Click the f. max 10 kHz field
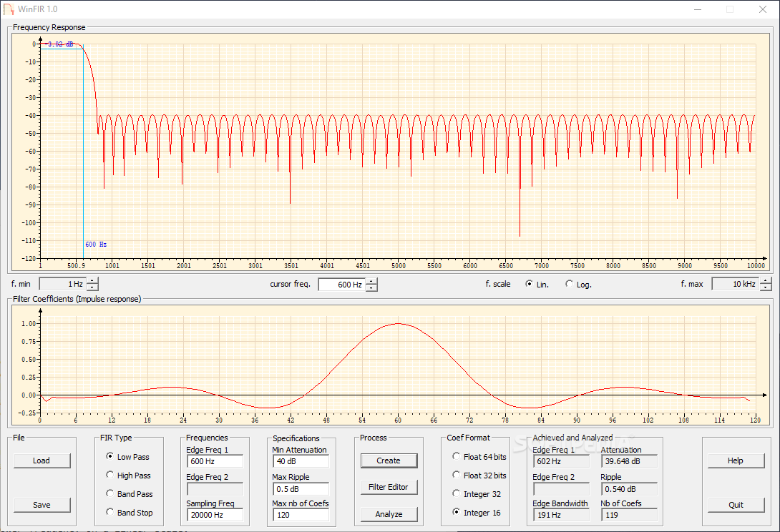Image resolution: width=780 pixels, height=532 pixels. coord(736,284)
